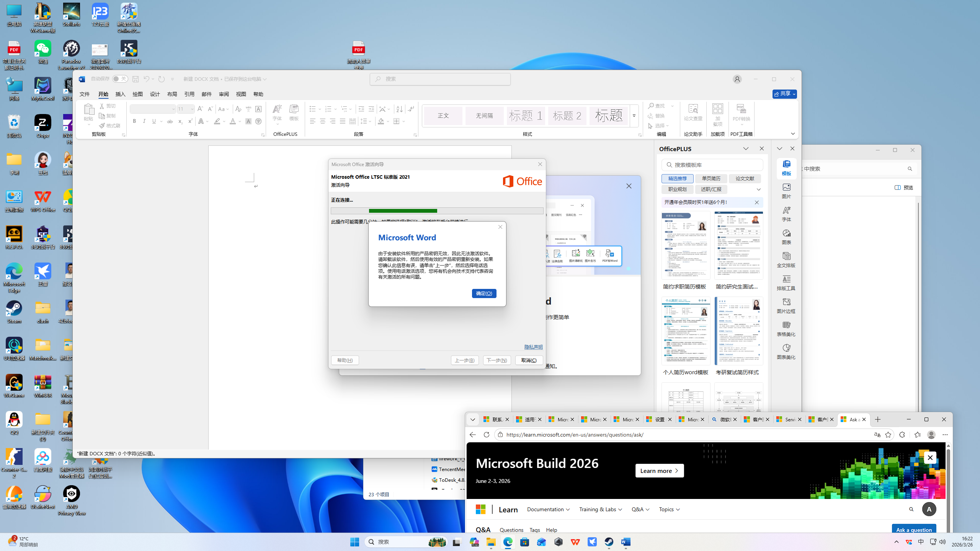Apply strikethrough formatting in Word ribbon
Viewport: 980px width, 551px height.
tap(170, 121)
